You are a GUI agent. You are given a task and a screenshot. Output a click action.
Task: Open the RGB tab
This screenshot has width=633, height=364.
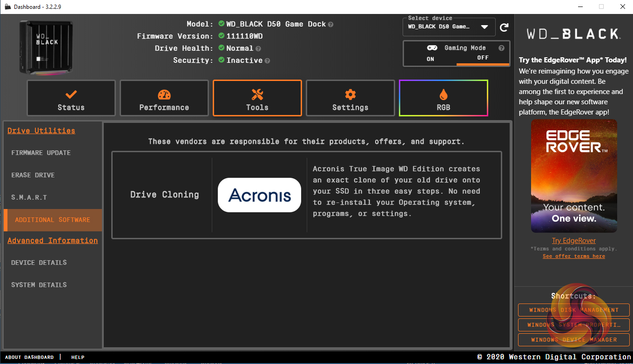(444, 98)
